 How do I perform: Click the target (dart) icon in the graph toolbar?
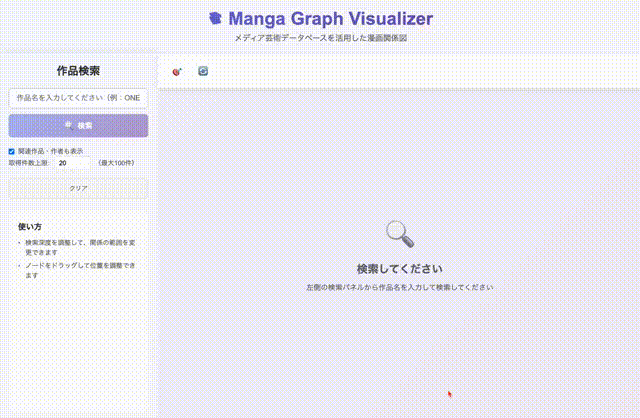[x=177, y=72]
